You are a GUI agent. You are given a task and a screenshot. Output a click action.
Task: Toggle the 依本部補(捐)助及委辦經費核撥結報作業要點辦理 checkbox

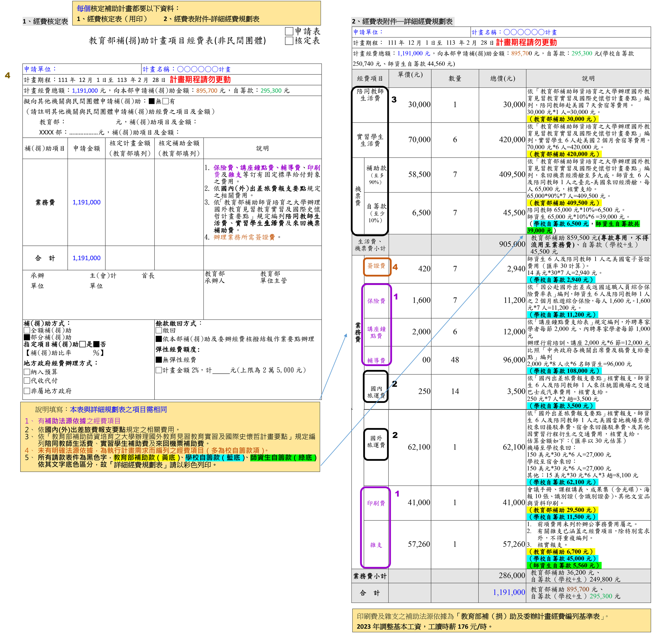coord(159,339)
